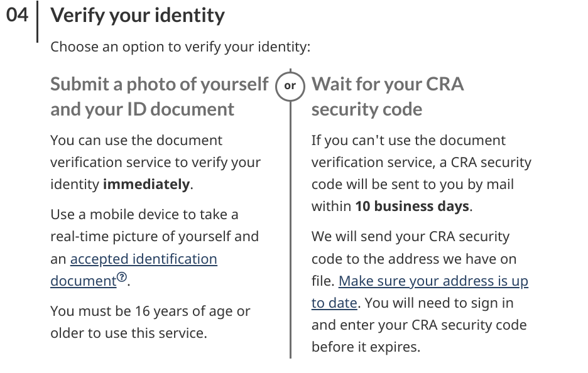Viewport: 588px width, 373px height.
Task: Click the question mark help icon after "document"
Action: pyautogui.click(x=122, y=277)
